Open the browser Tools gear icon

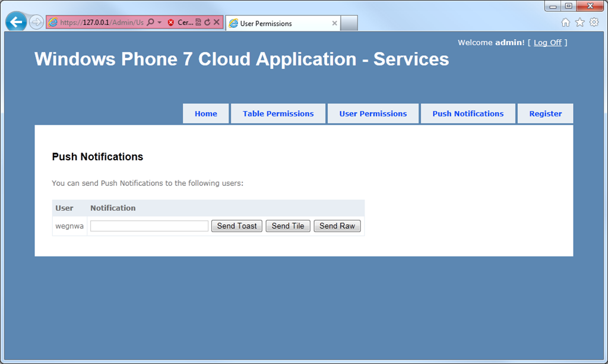[594, 22]
